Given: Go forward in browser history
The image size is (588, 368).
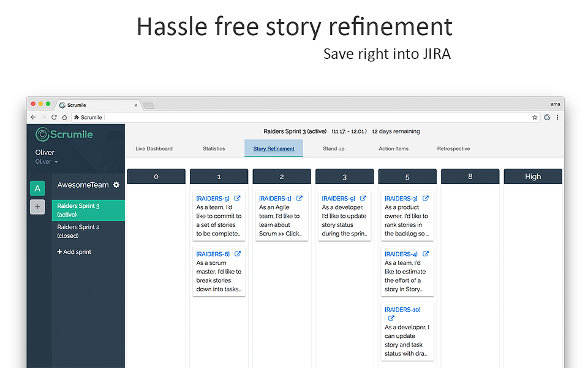Looking at the screenshot, I should pos(43,117).
